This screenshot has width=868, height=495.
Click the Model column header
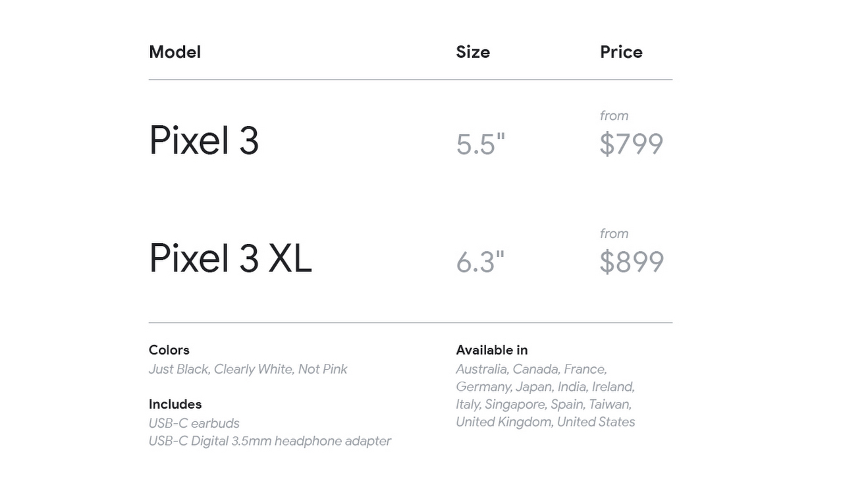point(175,52)
